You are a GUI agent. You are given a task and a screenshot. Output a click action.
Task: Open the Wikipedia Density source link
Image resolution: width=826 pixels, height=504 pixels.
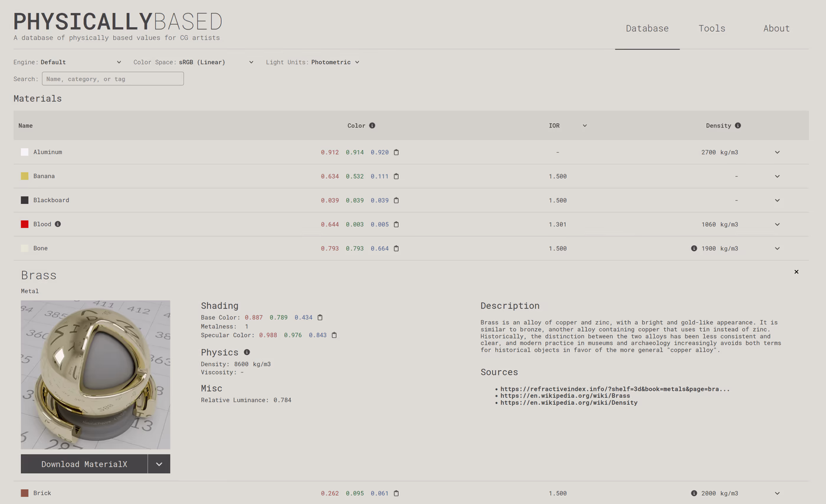[569, 403]
